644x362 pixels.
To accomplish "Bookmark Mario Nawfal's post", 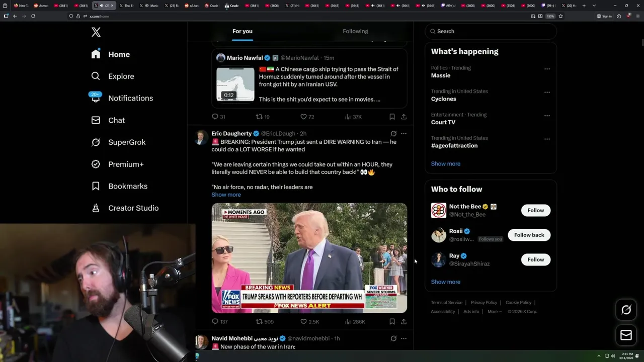I will pyautogui.click(x=392, y=117).
